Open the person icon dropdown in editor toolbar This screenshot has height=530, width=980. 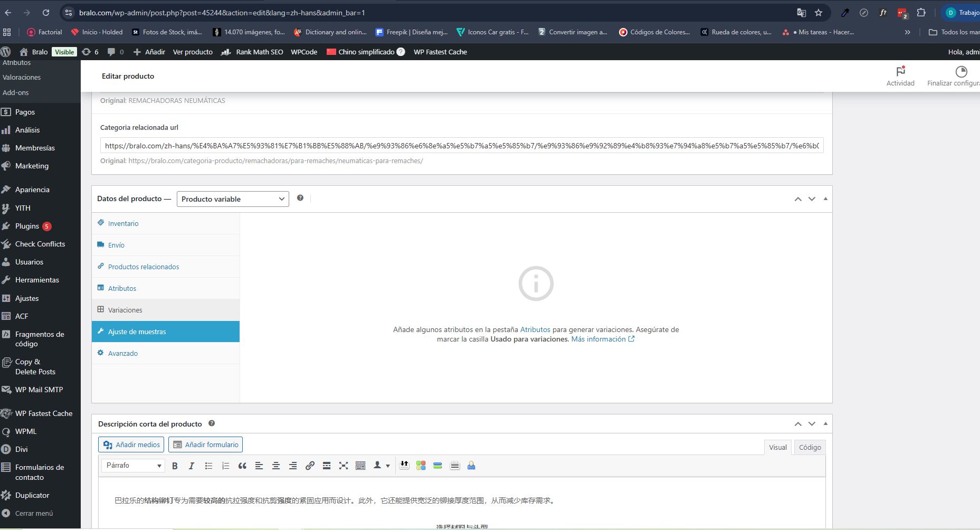[x=381, y=466]
